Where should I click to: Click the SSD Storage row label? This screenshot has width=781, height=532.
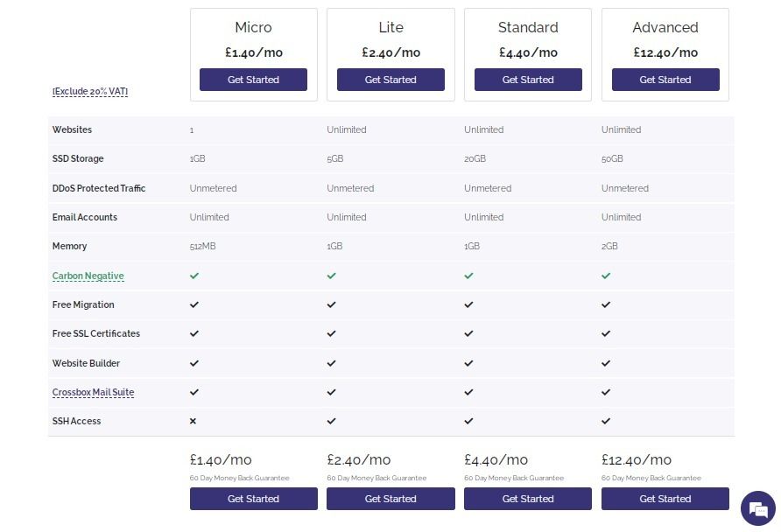[78, 158]
